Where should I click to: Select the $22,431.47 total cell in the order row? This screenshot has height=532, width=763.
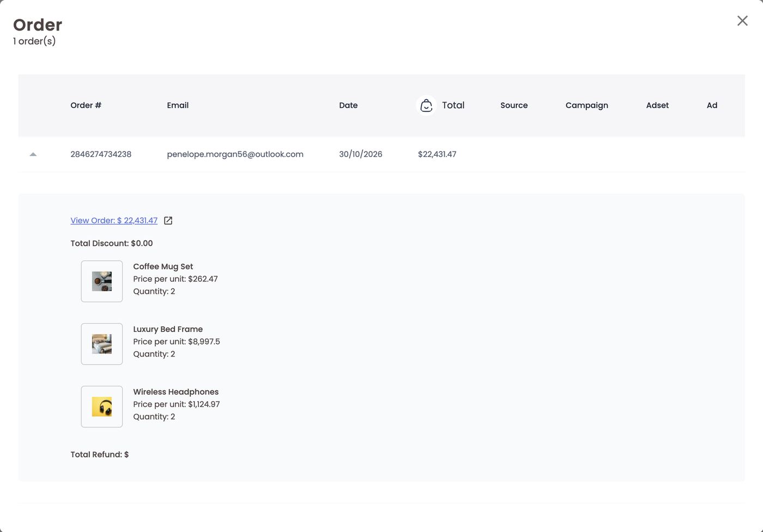[437, 154]
